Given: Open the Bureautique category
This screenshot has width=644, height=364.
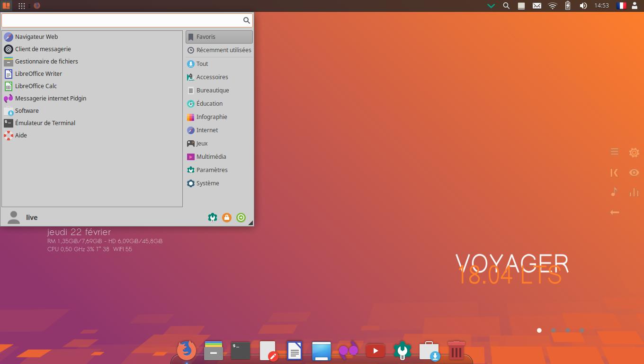Looking at the screenshot, I should click(x=219, y=90).
